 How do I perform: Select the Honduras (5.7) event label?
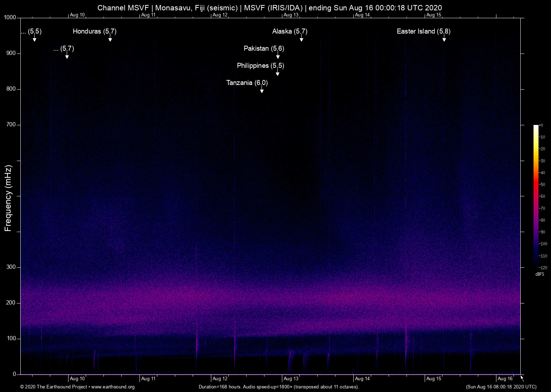point(95,31)
